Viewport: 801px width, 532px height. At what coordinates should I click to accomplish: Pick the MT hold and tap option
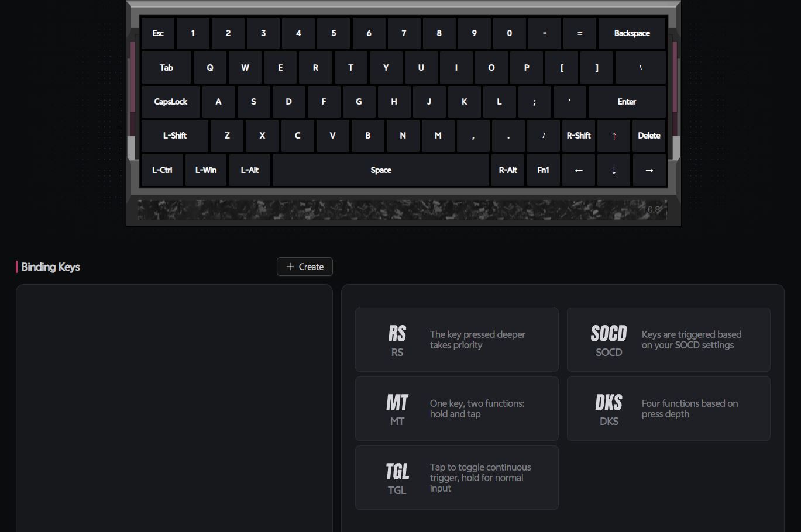[456, 409]
